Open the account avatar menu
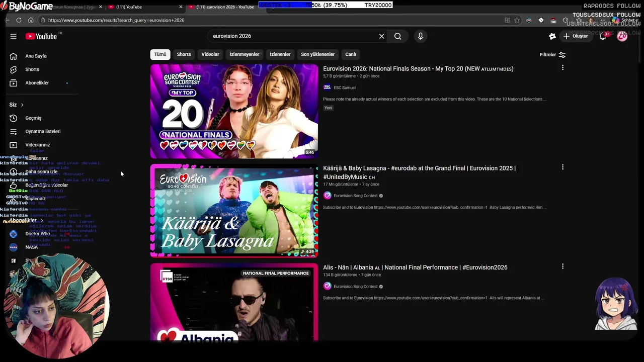Image resolution: width=644 pixels, height=362 pixels. click(x=622, y=36)
